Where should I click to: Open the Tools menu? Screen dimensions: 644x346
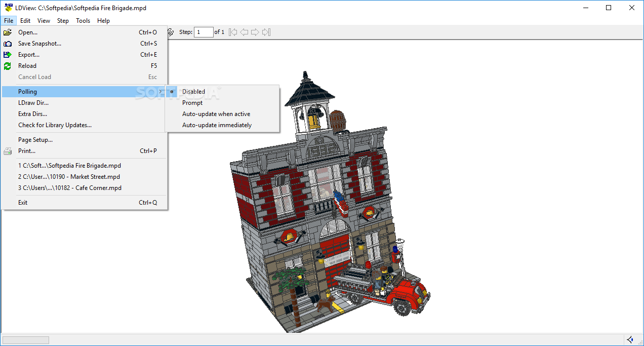click(x=83, y=21)
